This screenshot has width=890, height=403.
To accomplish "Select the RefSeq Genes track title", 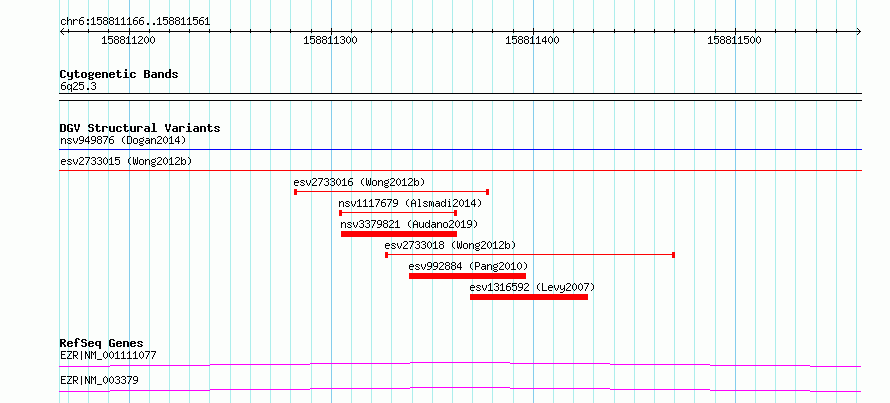I will point(102,343).
